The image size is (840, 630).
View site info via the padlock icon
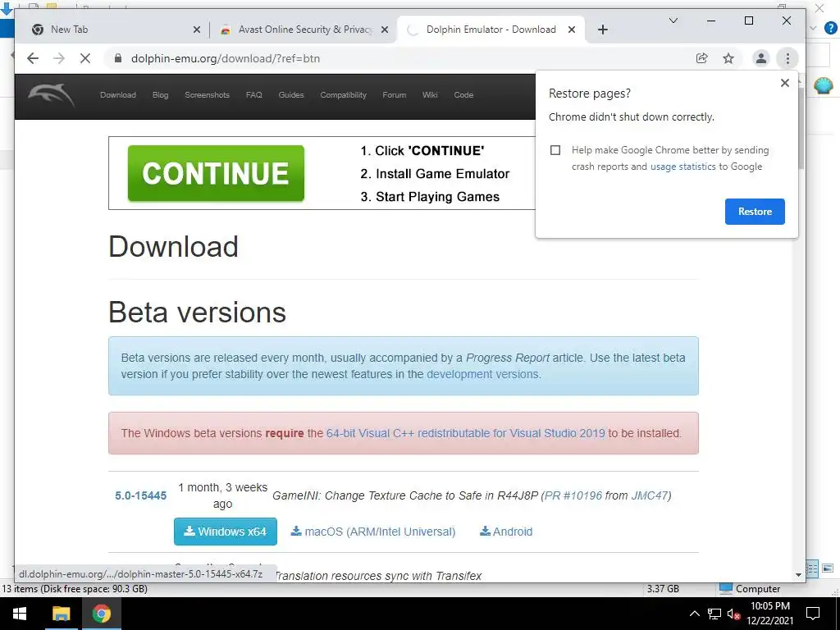pyautogui.click(x=118, y=58)
